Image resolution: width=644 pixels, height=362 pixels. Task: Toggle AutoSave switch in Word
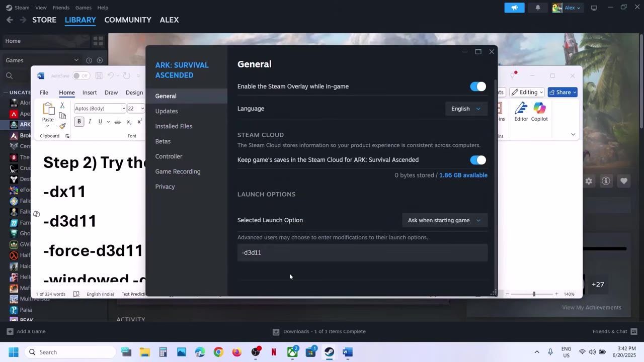80,76
